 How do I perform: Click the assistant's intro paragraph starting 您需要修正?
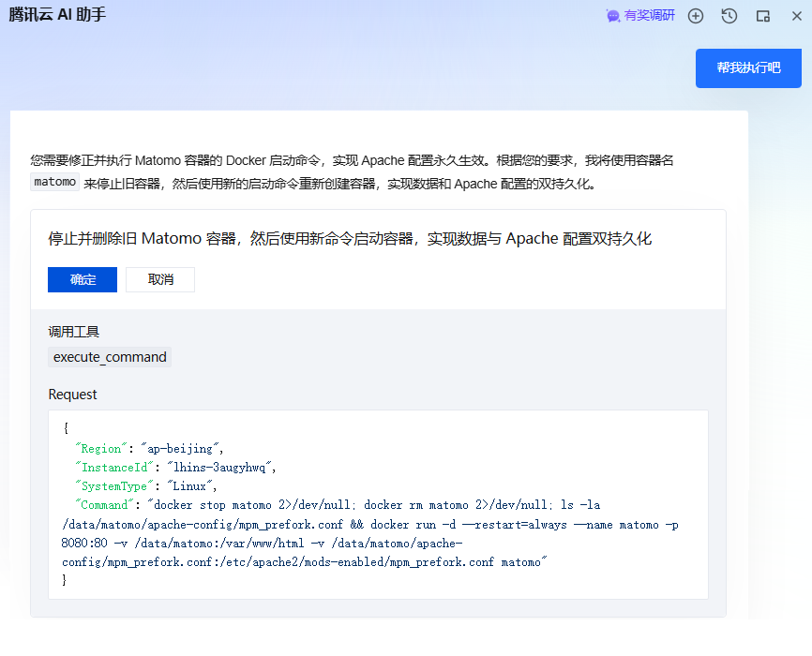352,160
